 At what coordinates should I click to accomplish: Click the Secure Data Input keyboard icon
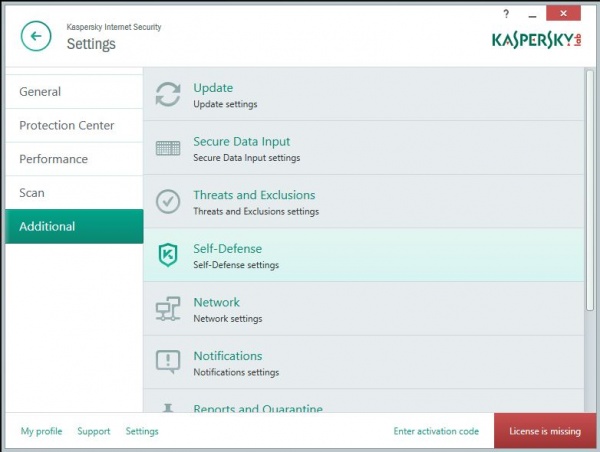[x=168, y=148]
